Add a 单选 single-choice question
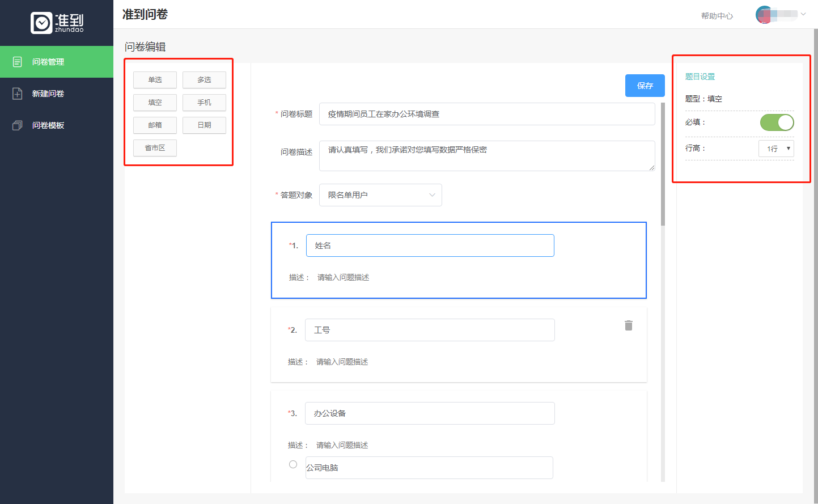The width and height of the screenshot is (818, 504). click(x=155, y=80)
